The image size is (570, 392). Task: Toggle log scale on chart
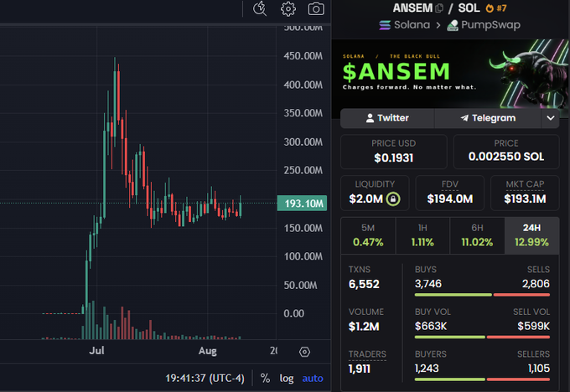pyautogui.click(x=287, y=379)
